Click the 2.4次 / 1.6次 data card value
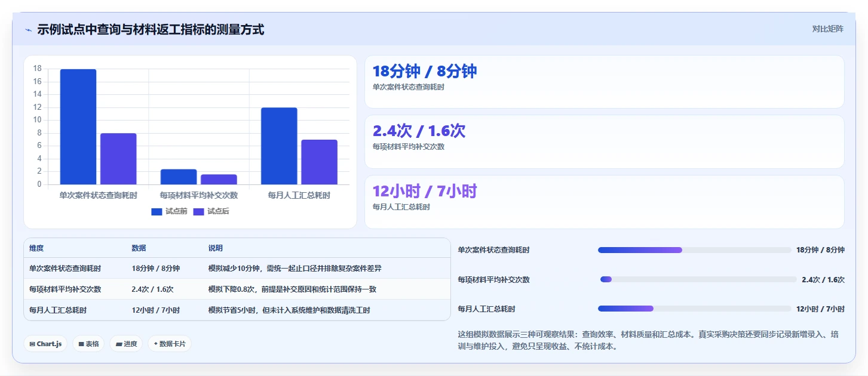The width and height of the screenshot is (868, 376). point(419,131)
